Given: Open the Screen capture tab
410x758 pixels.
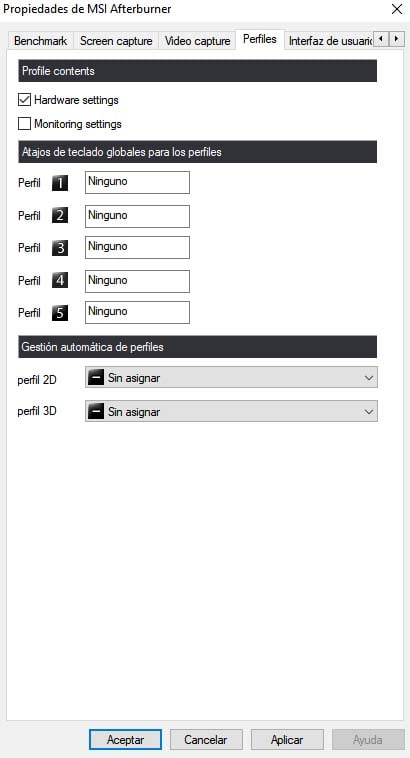Looking at the screenshot, I should (116, 41).
